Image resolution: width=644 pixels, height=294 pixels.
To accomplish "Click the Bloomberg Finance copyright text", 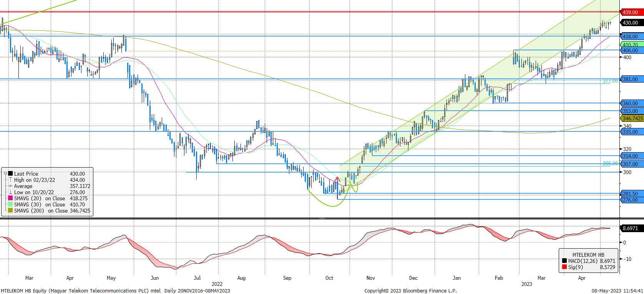I will 411,291.
